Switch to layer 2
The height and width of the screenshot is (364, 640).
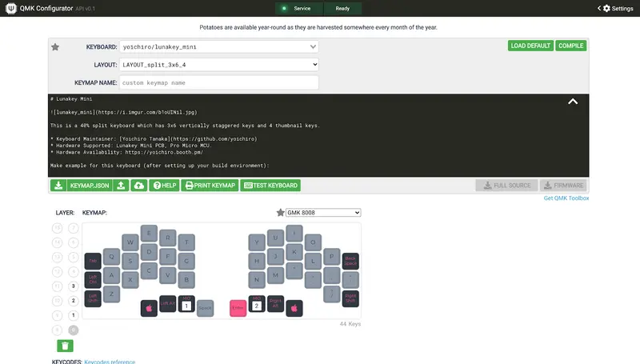pyautogui.click(x=74, y=301)
